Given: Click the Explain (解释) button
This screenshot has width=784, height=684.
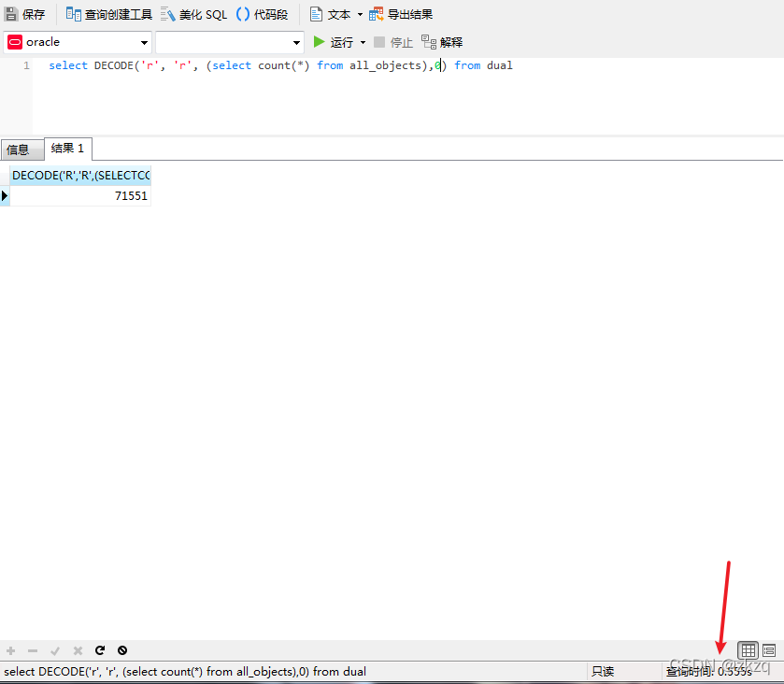Looking at the screenshot, I should coord(442,42).
